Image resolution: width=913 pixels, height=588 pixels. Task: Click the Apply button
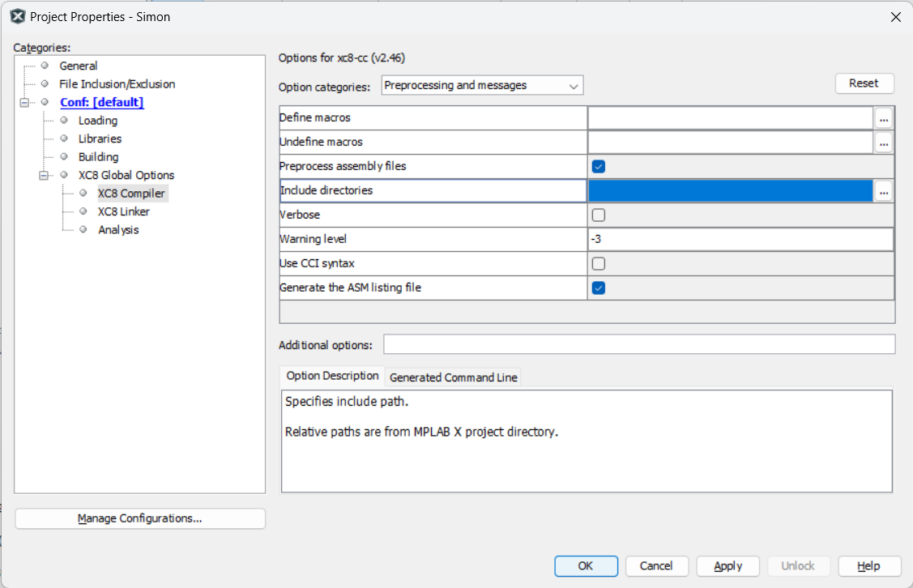point(727,566)
